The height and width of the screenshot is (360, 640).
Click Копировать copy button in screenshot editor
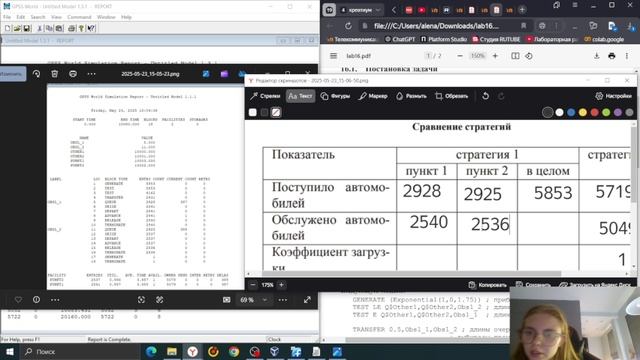[487, 285]
